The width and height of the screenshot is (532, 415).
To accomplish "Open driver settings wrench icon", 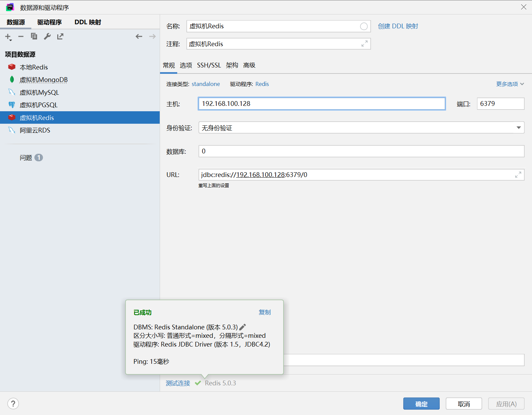I will point(47,36).
